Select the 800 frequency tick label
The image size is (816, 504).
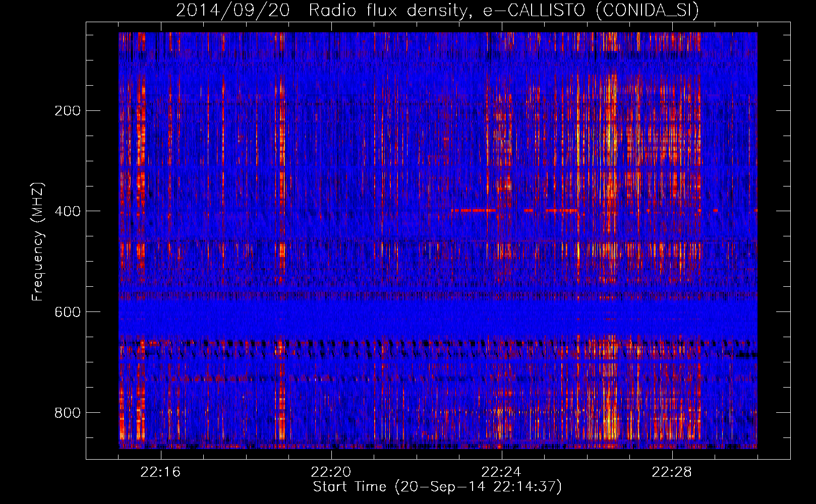tap(68, 413)
